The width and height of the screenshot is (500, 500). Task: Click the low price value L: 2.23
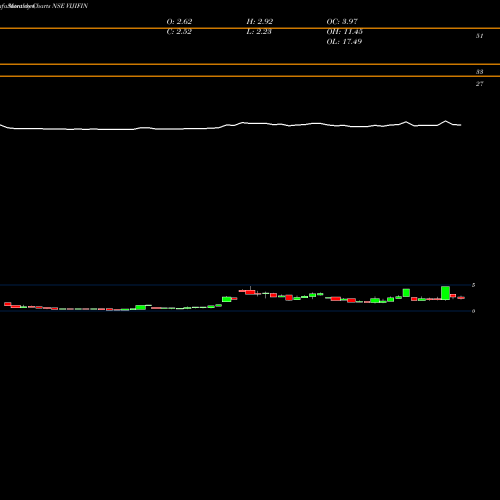(259, 32)
